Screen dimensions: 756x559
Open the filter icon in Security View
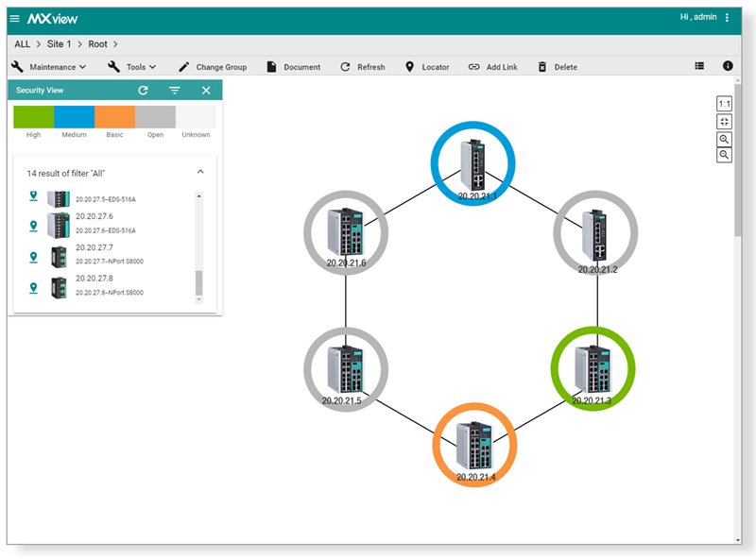[x=175, y=90]
